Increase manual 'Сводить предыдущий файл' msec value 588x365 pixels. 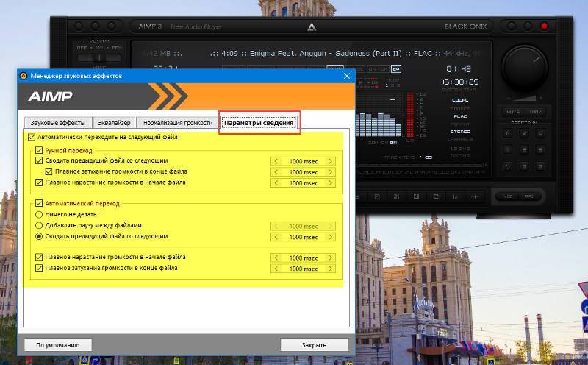point(330,161)
